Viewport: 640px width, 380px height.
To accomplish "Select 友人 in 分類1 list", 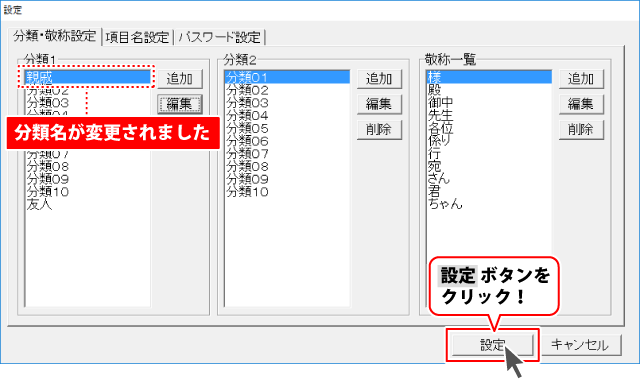I will [88, 204].
